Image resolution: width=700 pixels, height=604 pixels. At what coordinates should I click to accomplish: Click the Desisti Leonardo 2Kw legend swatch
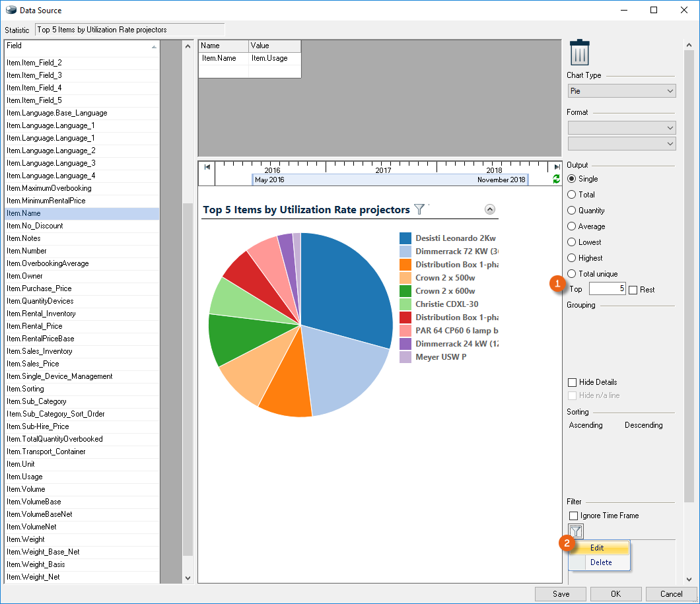[405, 238]
